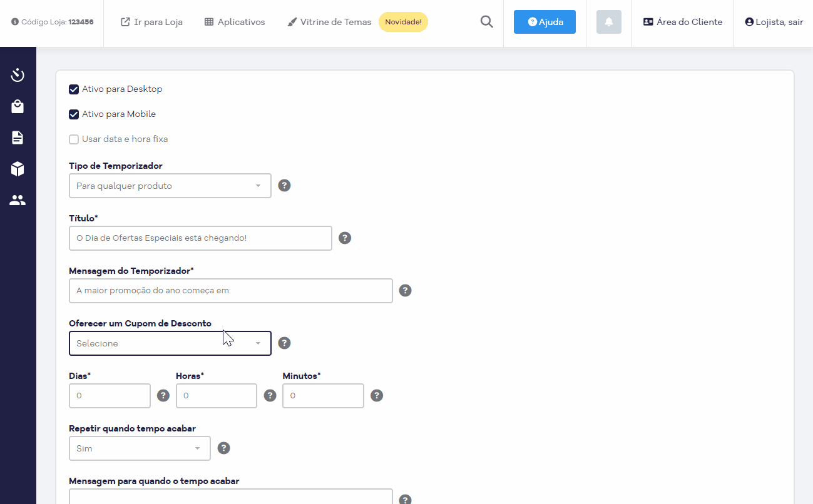813x504 pixels.
Task: Open Aplicativos menu
Action: [x=235, y=22]
